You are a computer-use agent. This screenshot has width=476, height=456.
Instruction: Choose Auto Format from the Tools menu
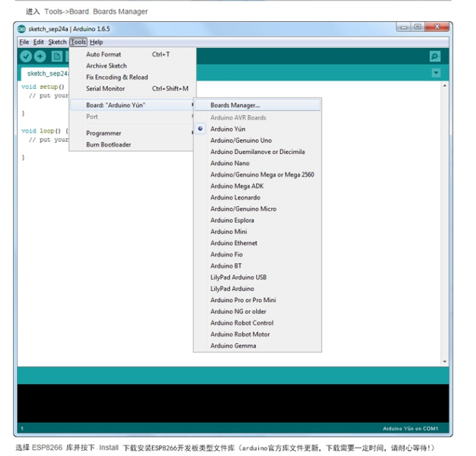point(133,54)
